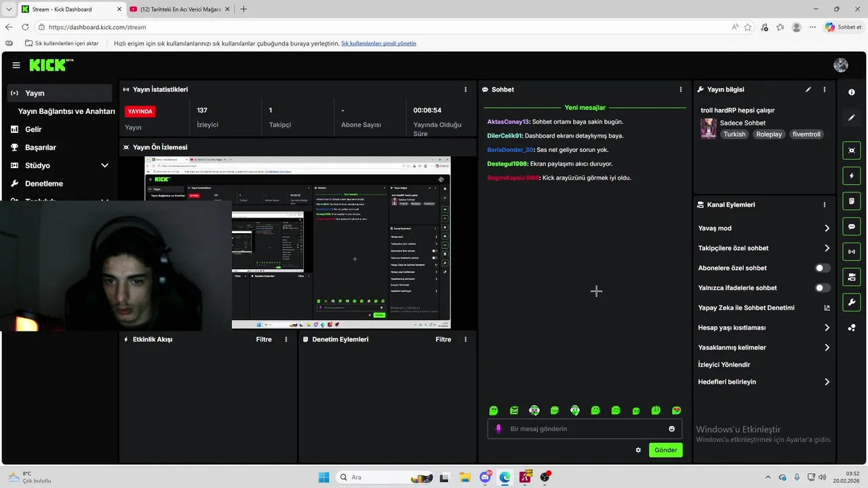Viewport: 868px width, 488px height.
Task: Expand Yasaklanmış kelimeler options
Action: pyautogui.click(x=827, y=348)
